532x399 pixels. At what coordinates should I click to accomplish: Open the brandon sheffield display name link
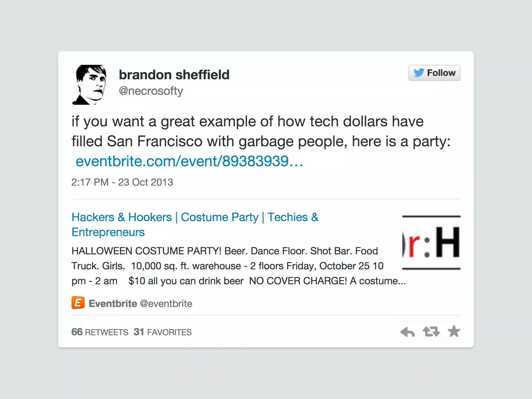coord(174,75)
